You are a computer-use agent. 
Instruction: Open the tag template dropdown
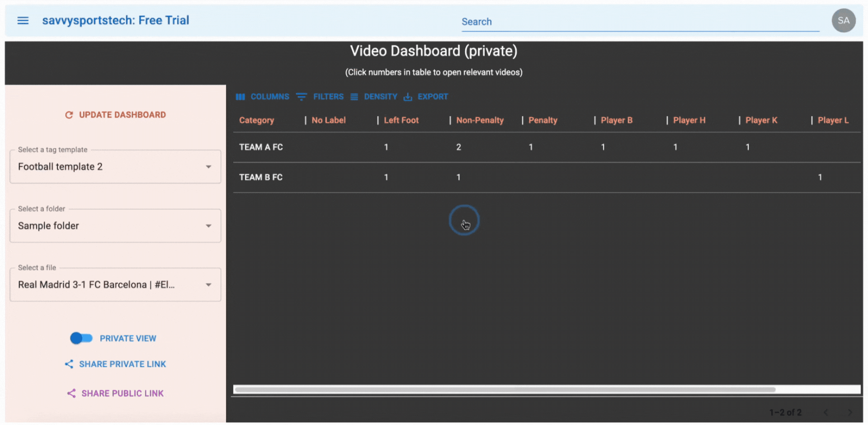click(115, 167)
